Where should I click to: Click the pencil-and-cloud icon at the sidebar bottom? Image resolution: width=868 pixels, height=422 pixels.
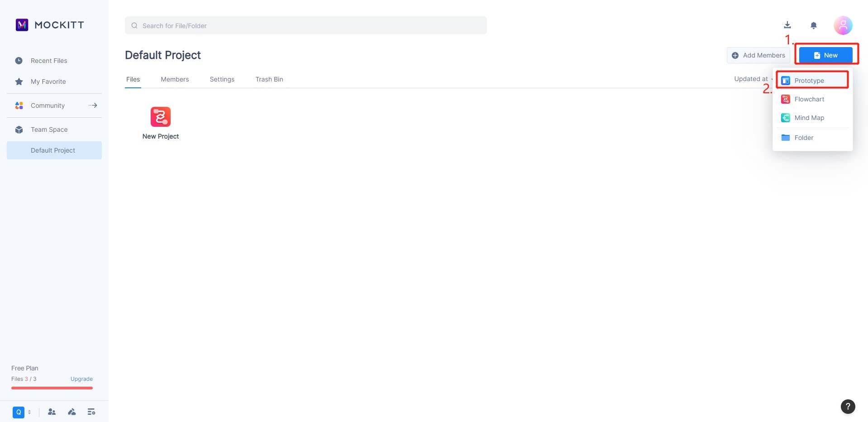[x=72, y=412]
